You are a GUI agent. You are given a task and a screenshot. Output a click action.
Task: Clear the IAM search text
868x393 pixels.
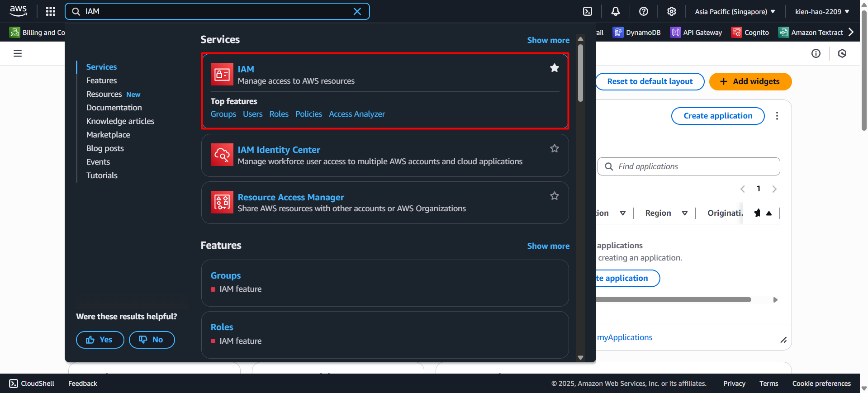pyautogui.click(x=357, y=11)
